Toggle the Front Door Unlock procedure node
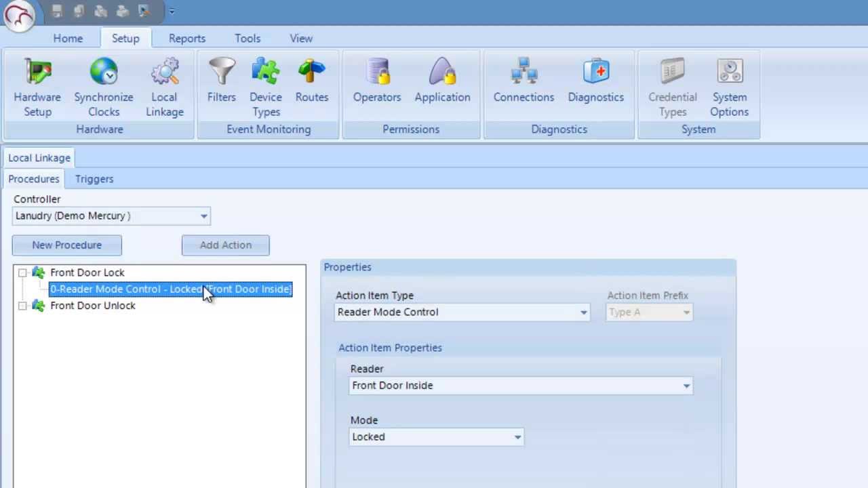The width and height of the screenshot is (868, 488). click(x=22, y=306)
